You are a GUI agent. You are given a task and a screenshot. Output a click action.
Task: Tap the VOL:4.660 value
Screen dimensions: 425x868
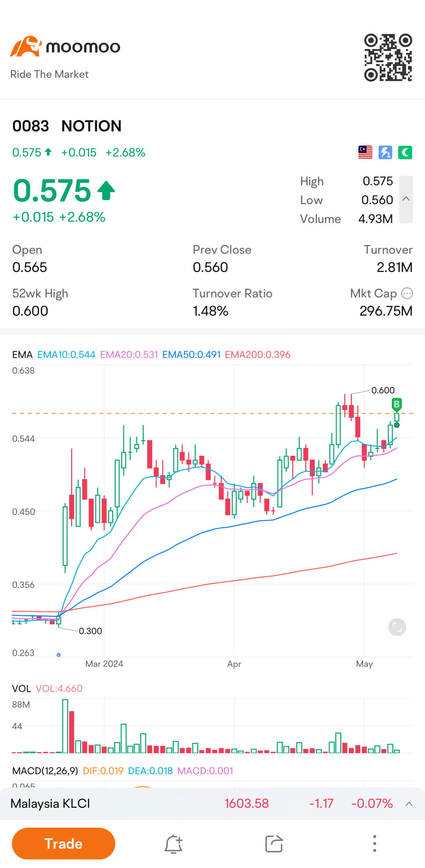[59, 688]
